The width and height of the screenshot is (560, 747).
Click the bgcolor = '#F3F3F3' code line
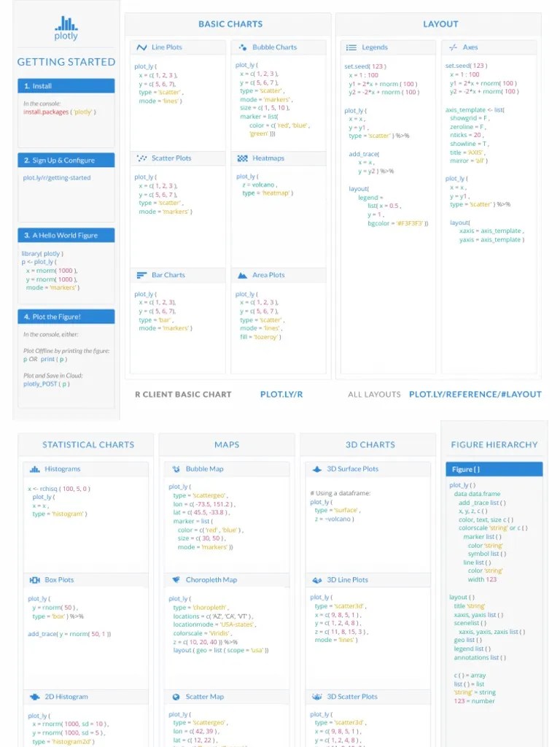(397, 223)
